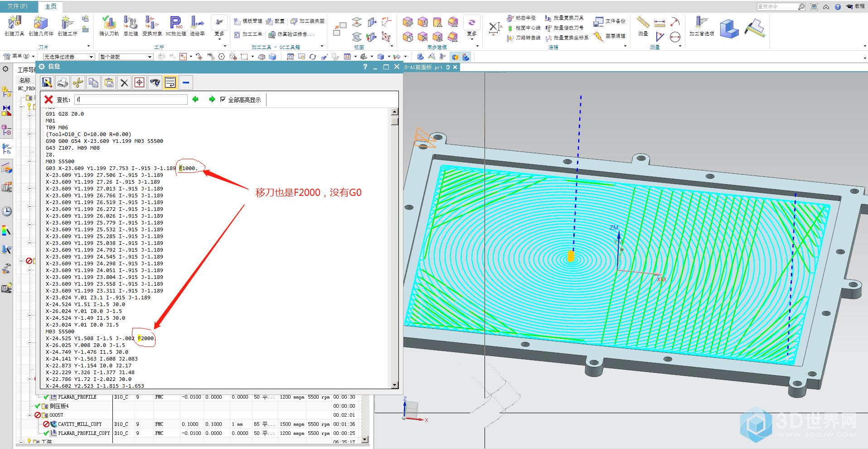Screen dimensions: 868x449
Task: Toggle the highlighted orange-cube button in selection bar
Action: pyautogui.click(x=455, y=57)
